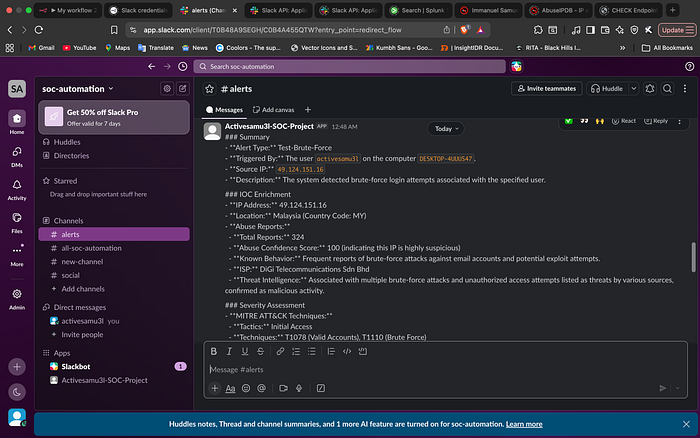700x438 pixels.
Task: Star the #alerts channel
Action: click(x=209, y=89)
